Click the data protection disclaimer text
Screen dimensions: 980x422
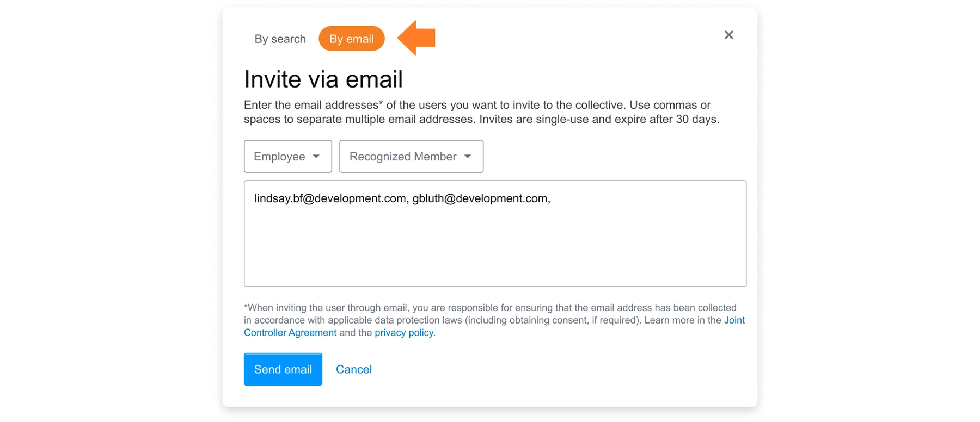click(494, 320)
